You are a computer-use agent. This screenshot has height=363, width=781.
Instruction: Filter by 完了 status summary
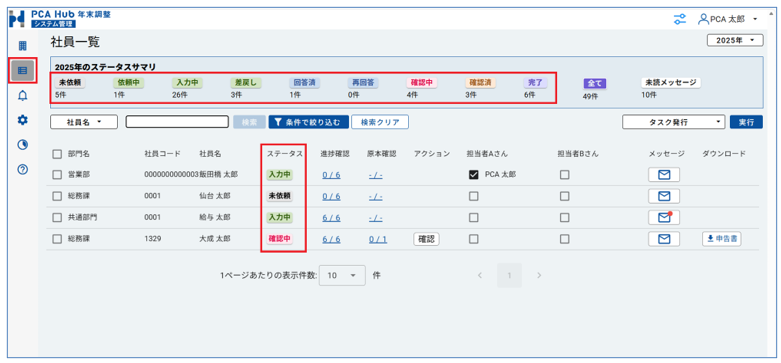click(535, 83)
